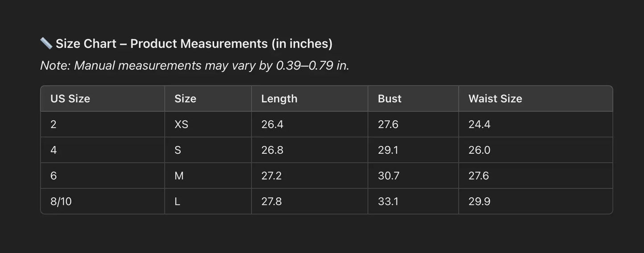Viewport: 644px width, 253px height.
Task: Select the Bust column header
Action: click(x=390, y=98)
